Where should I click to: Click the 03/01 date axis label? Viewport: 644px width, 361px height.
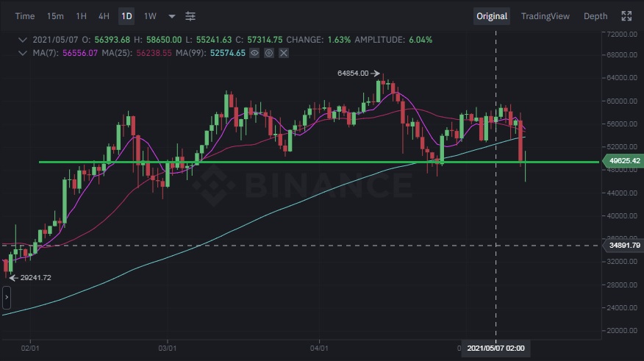[x=167, y=349]
